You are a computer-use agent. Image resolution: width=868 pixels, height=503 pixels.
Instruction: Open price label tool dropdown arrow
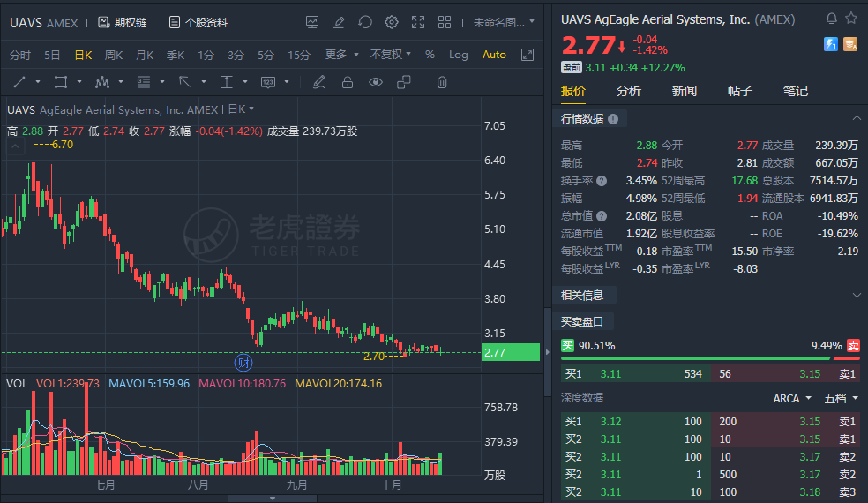pyautogui.click(x=287, y=82)
